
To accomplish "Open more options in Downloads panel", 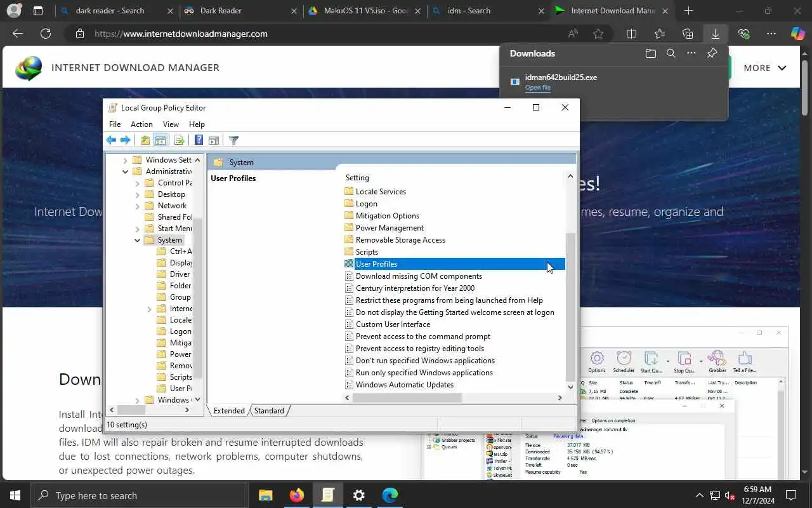I will pos(691,54).
